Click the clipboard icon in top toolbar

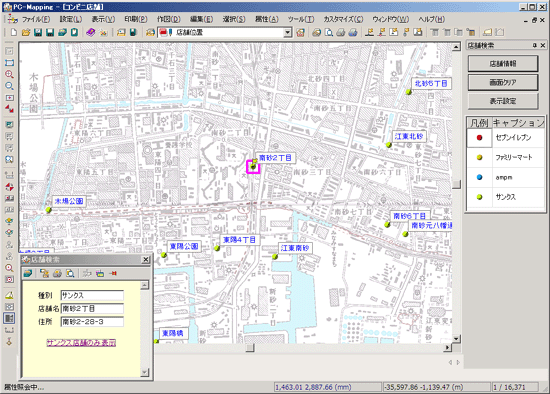click(74, 33)
